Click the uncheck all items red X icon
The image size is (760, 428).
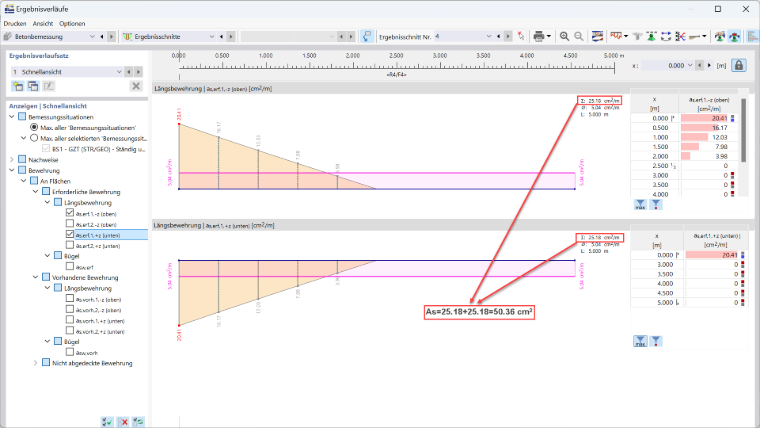click(123, 422)
